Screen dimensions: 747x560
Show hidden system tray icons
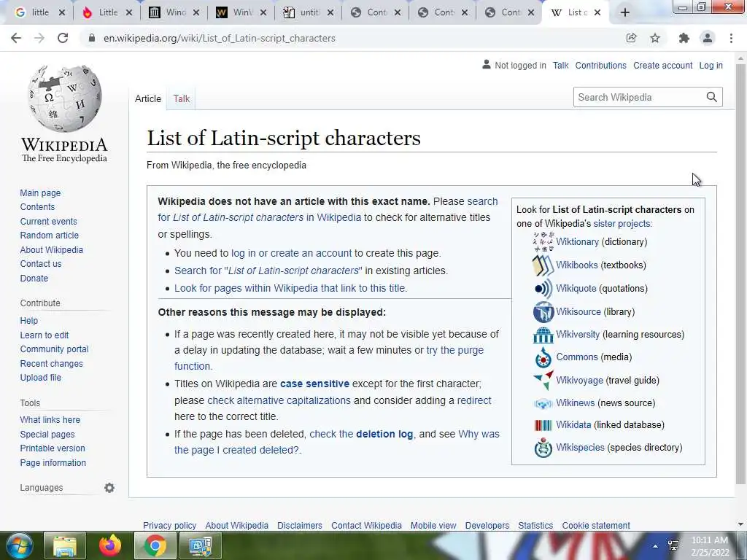656,546
